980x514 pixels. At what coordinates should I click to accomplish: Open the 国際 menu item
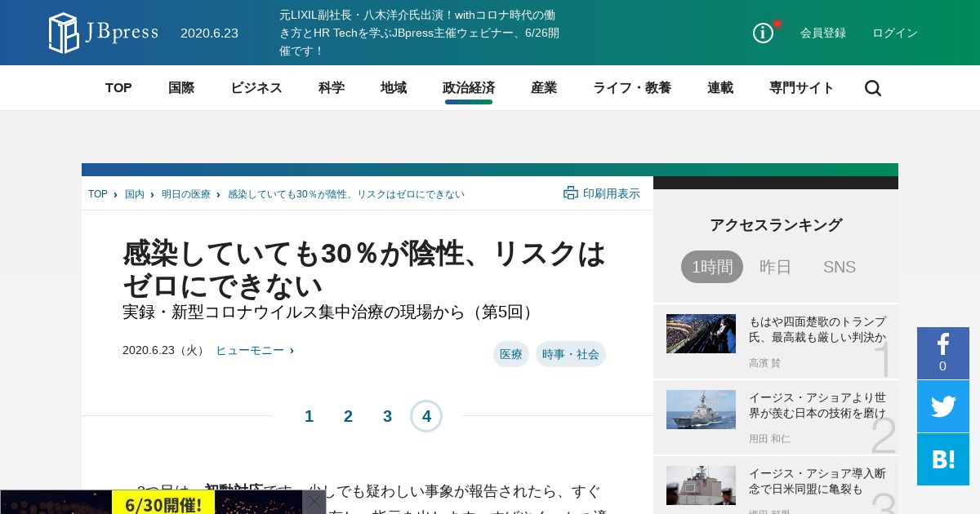pos(181,88)
